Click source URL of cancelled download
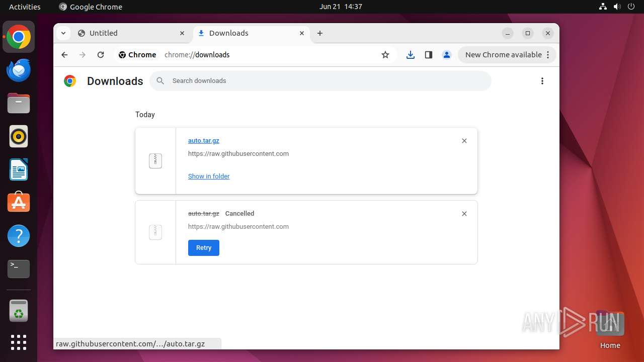Image resolution: width=644 pixels, height=362 pixels. point(238,227)
